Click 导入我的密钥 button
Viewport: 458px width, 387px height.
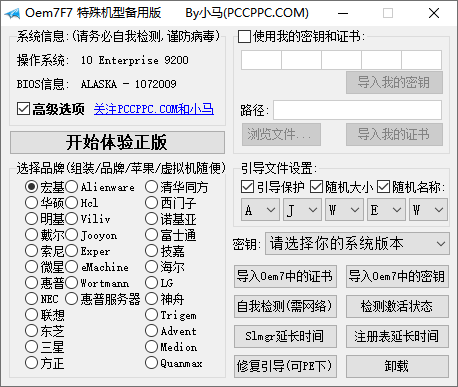coord(394,82)
